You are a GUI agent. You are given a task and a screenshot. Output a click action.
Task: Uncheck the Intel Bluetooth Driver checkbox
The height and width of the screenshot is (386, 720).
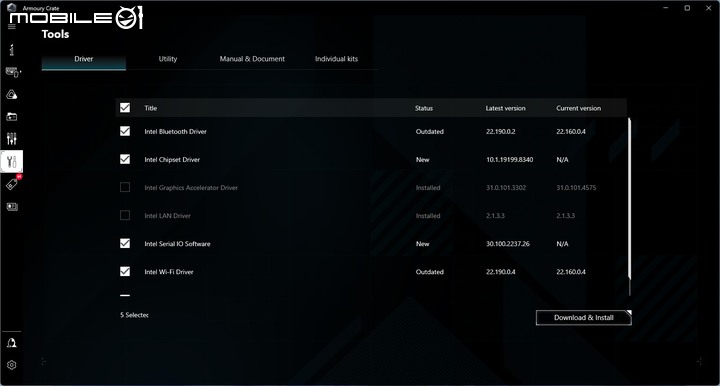tap(125, 131)
